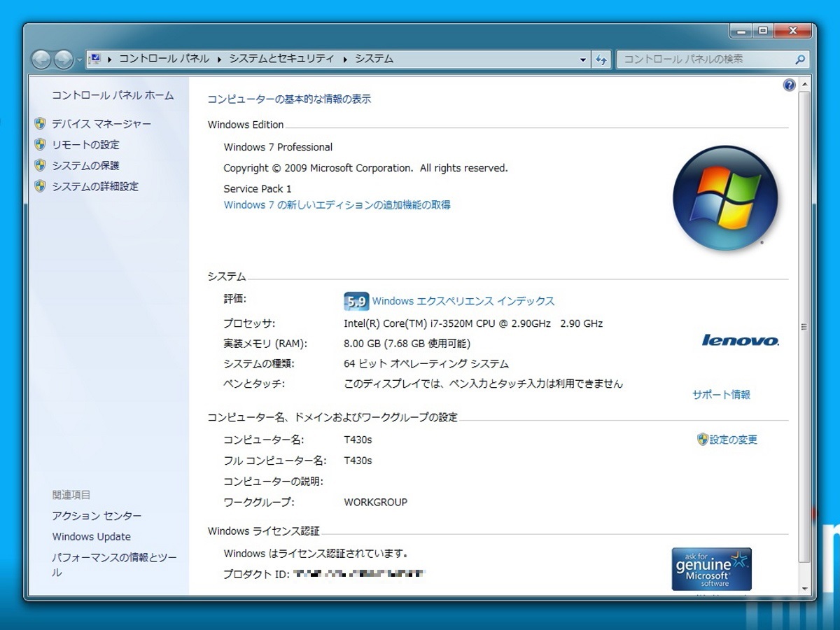Open デバイス マネージャー link

coord(101,124)
